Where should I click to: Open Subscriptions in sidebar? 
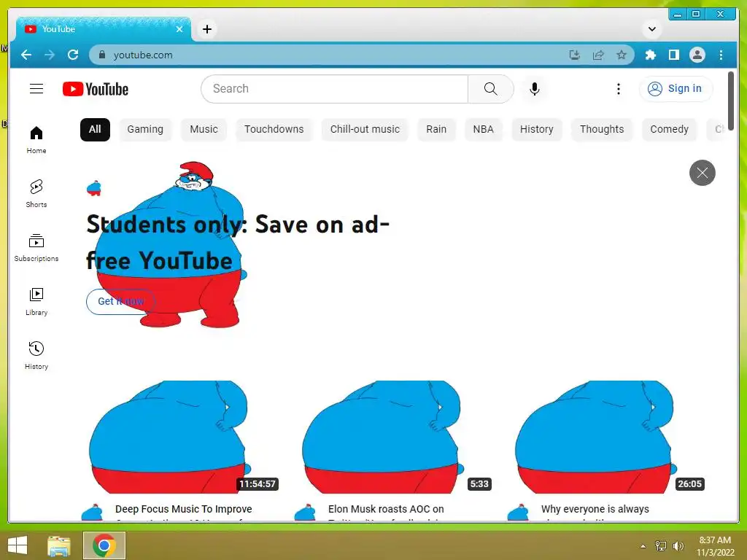point(36,248)
